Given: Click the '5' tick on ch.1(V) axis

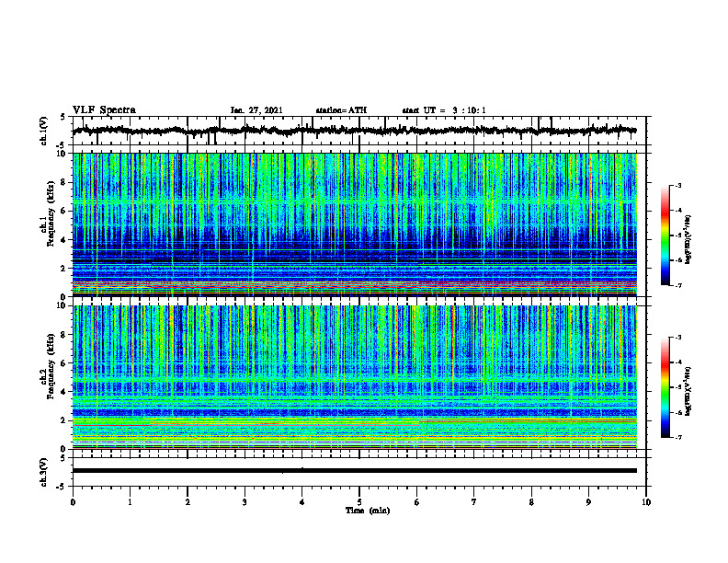Looking at the screenshot, I should pos(63,118).
